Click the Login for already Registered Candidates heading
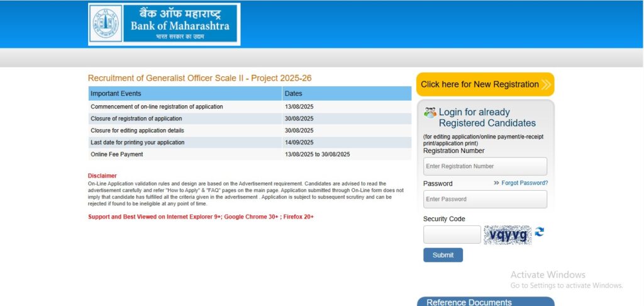 487,118
